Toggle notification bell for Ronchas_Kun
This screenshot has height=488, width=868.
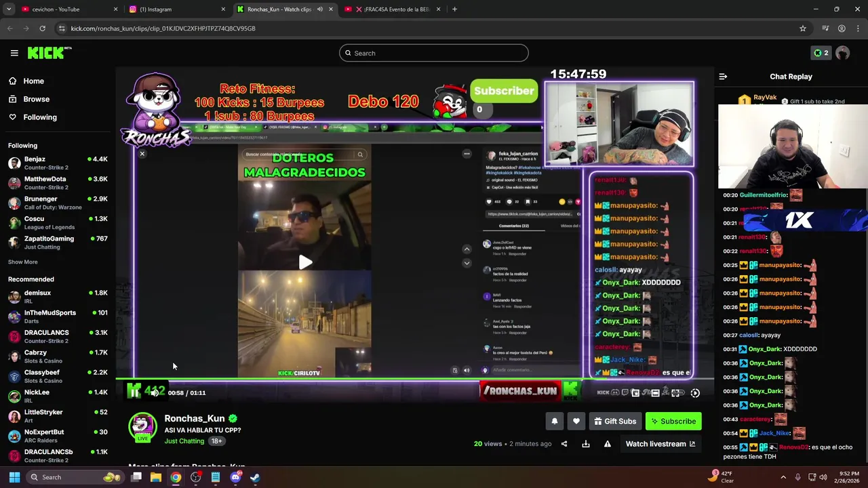(x=555, y=422)
